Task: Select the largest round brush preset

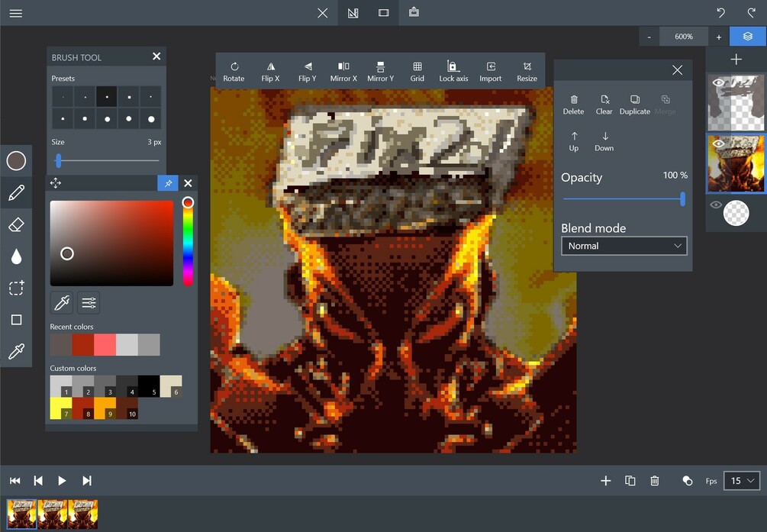Action: [x=151, y=119]
